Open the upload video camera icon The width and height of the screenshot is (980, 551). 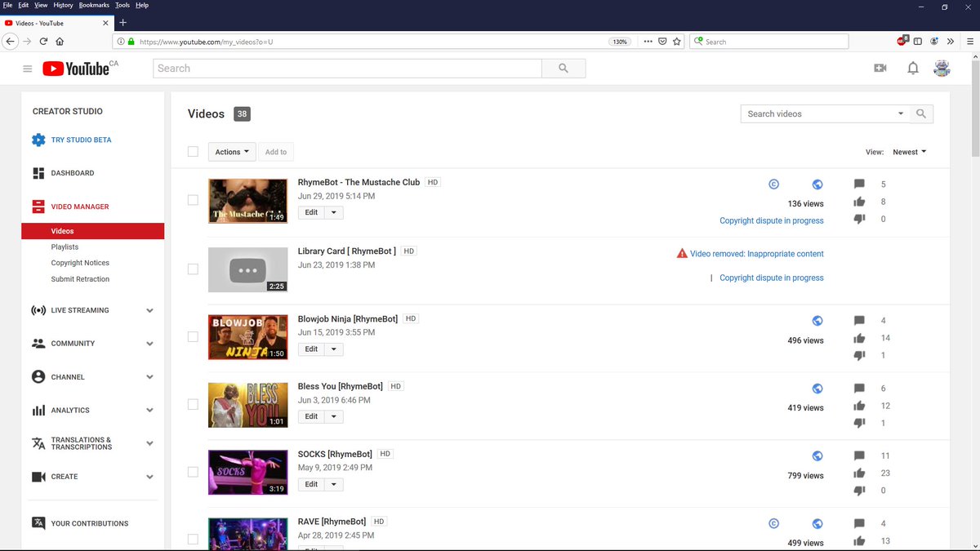880,69
